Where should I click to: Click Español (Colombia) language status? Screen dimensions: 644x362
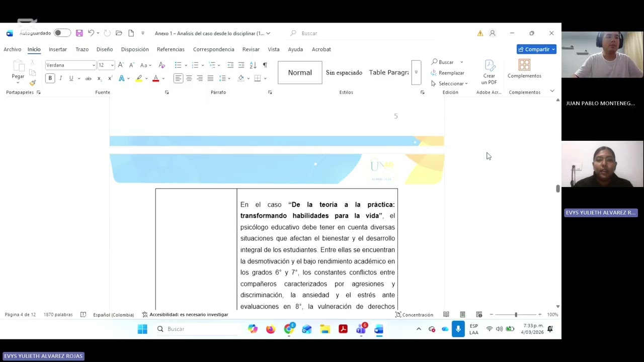point(113,315)
